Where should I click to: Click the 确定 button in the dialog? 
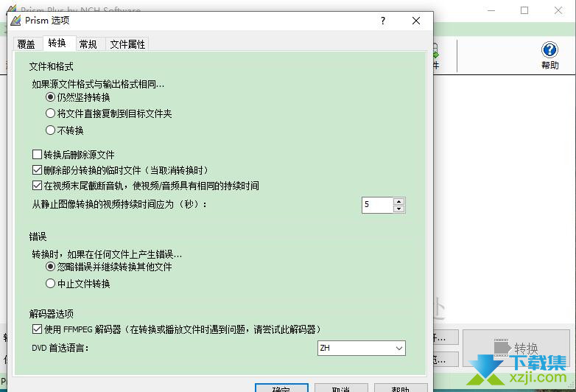click(x=281, y=388)
